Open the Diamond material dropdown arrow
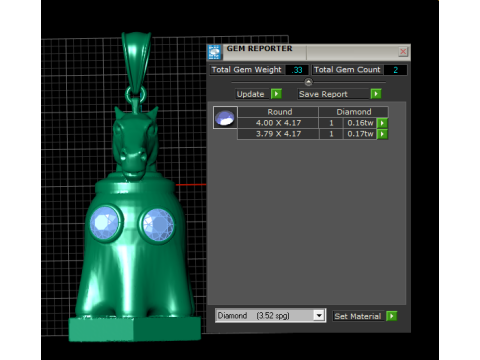This screenshot has height=360, width=480. click(319, 315)
